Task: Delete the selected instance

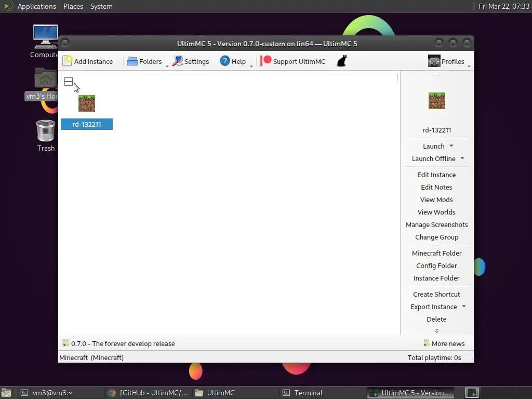Action: coord(436,320)
